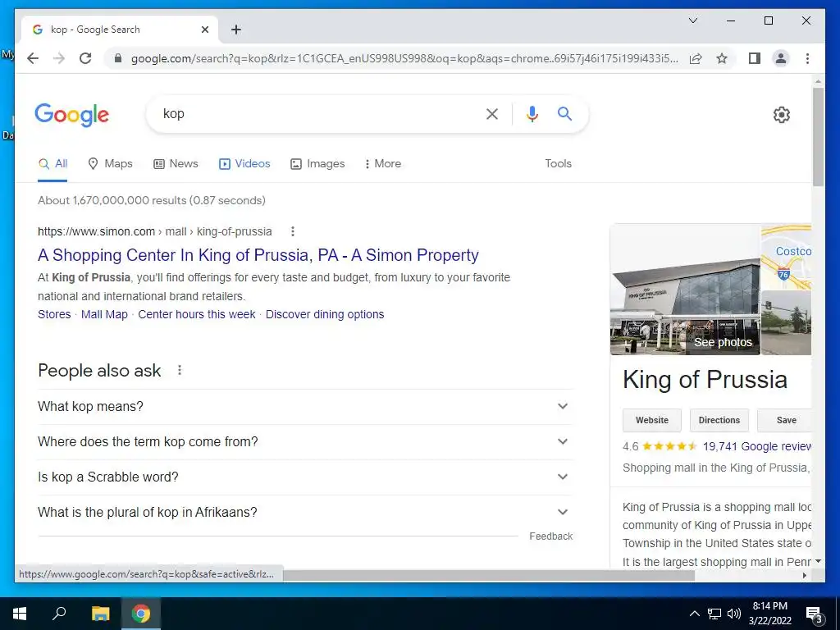The width and height of the screenshot is (840, 630).
Task: Click the horizontal scrollbar at page bottom
Action: [x=489, y=575]
